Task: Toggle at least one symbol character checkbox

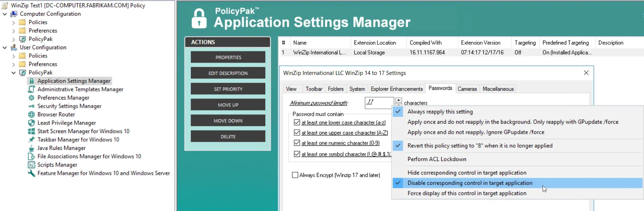Action: tap(297, 154)
